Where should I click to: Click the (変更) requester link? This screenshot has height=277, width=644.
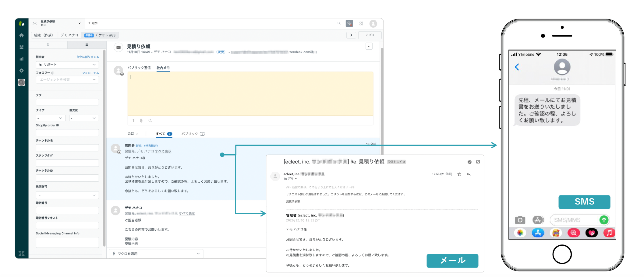click(x=221, y=52)
